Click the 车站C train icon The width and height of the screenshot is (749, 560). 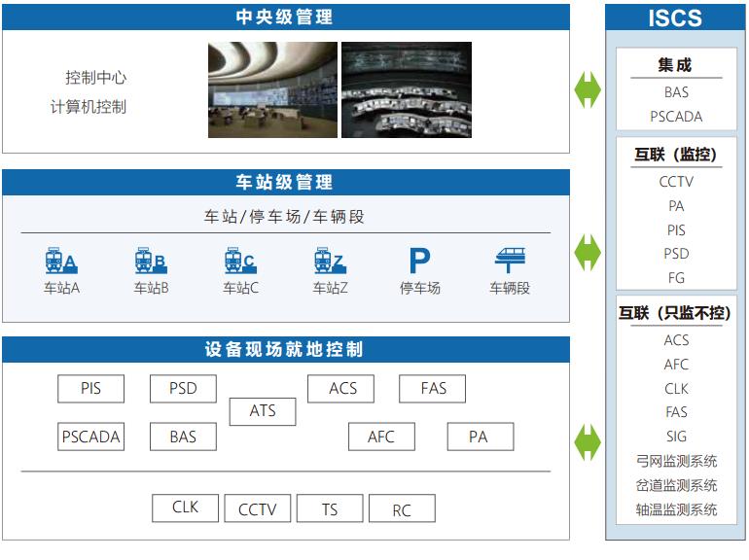click(239, 261)
